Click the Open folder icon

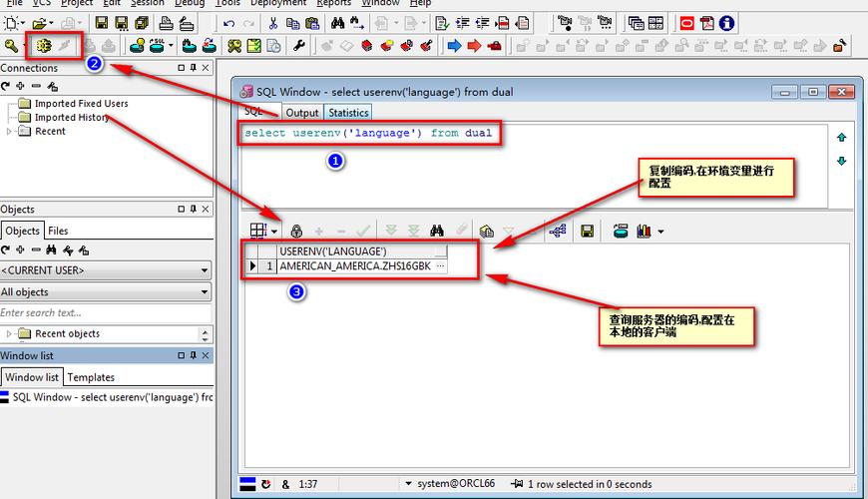39,23
